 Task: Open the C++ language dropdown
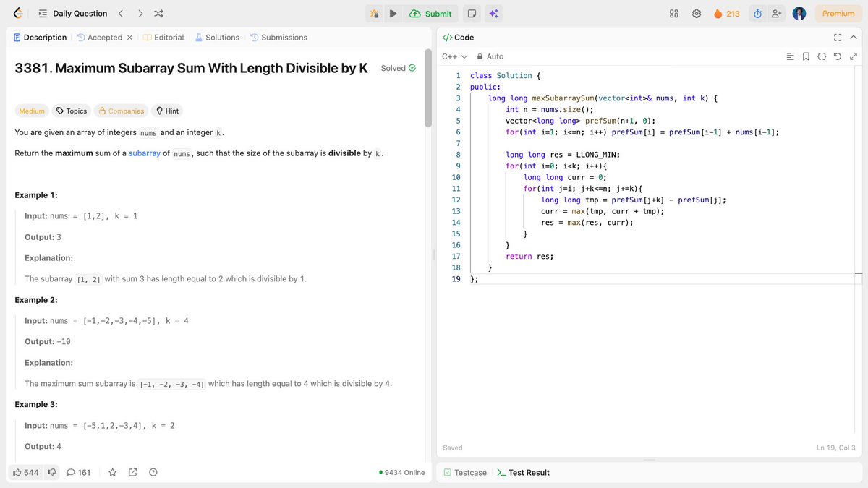(448, 56)
